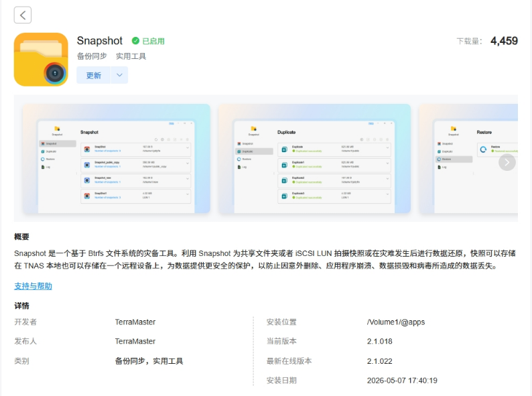532x396 pixels.
Task: Click the 备份同步 category tag
Action: tap(92, 56)
